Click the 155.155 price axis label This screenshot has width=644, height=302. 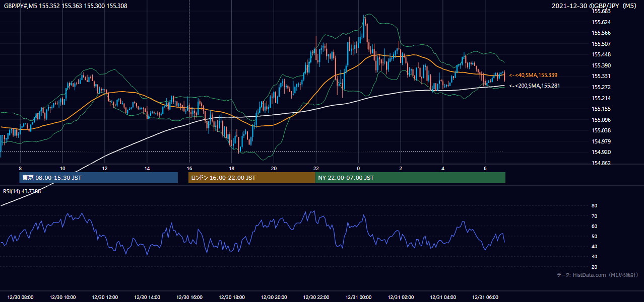(x=602, y=109)
